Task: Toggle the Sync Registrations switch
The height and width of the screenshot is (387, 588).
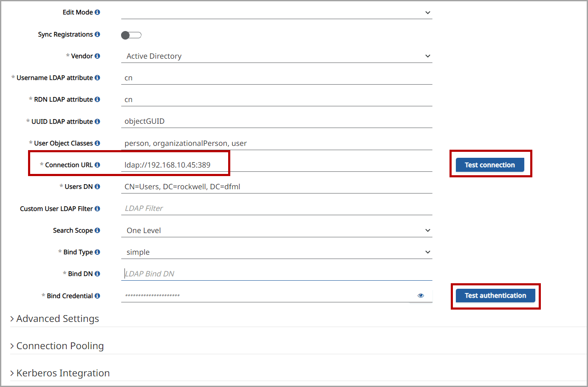Action: tap(131, 35)
